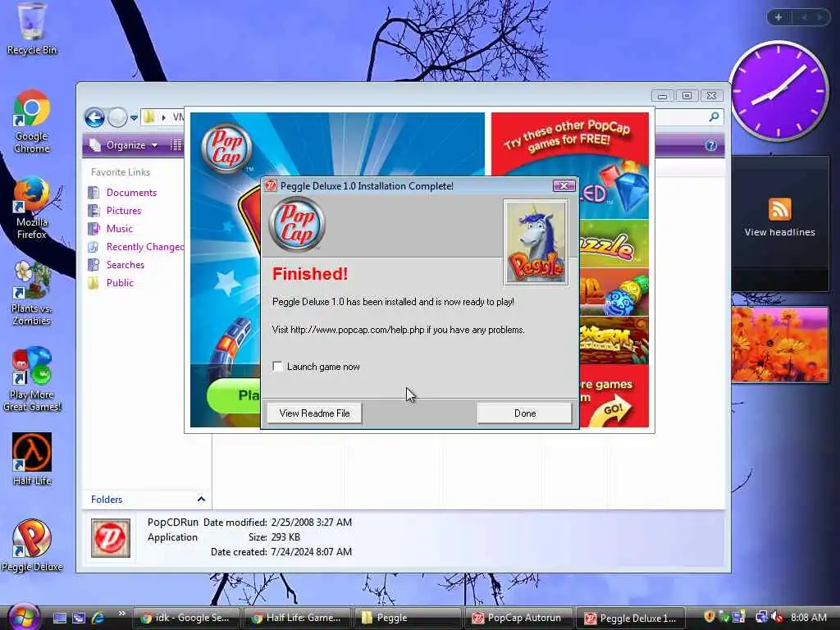Click the Bookworm game banner
Viewport: 840px width, 630px height.
pyautogui.click(x=614, y=340)
